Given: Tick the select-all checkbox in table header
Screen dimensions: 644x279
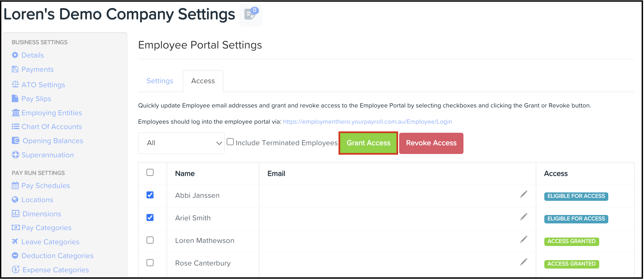Looking at the screenshot, I should 150,173.
